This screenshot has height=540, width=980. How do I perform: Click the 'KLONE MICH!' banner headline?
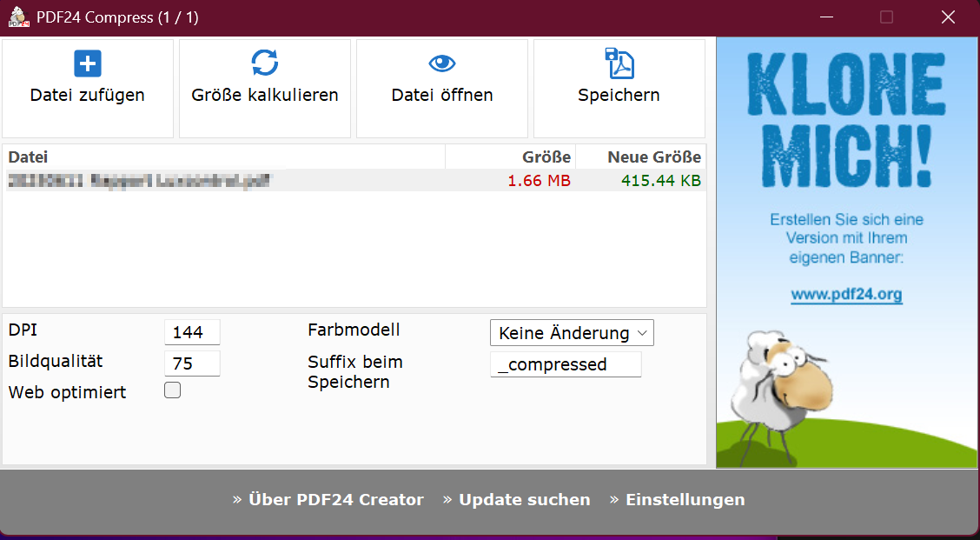pyautogui.click(x=846, y=119)
